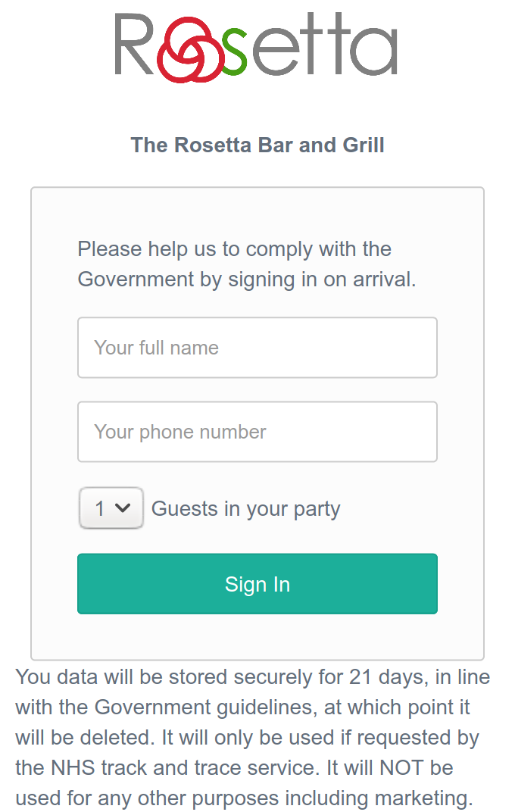
Task: Click the red interlocking rings in the logo
Action: coord(189,50)
